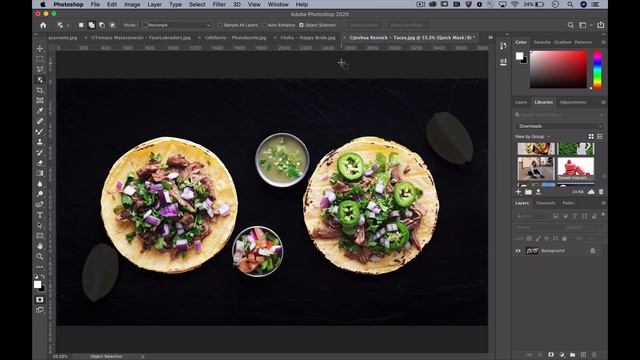Switch libraries to grid view

[591, 136]
